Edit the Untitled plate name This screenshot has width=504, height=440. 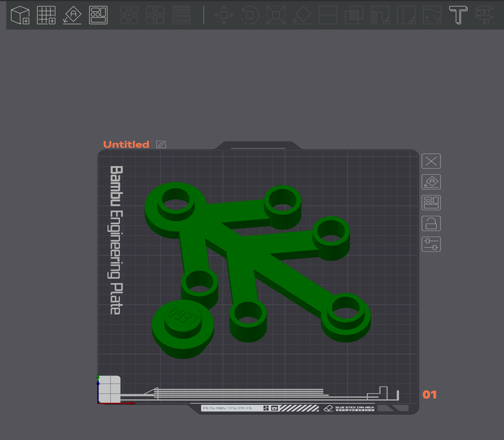click(161, 144)
